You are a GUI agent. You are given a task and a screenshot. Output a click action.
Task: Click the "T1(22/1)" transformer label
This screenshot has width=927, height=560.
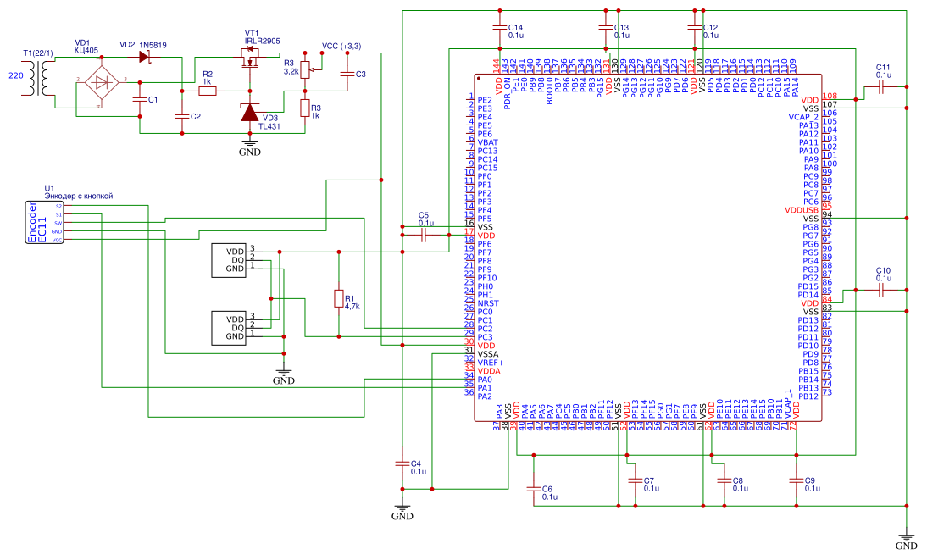[x=38, y=53]
